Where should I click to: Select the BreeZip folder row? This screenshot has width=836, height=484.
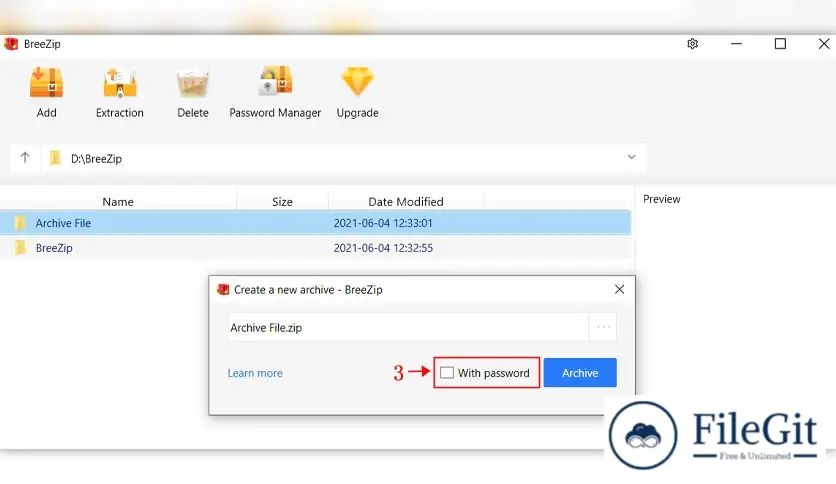(x=315, y=248)
